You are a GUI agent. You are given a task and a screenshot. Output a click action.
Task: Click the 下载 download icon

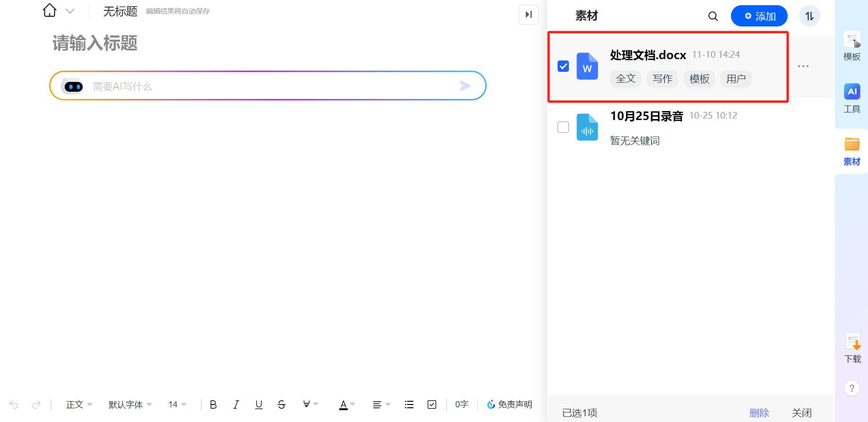[852, 348]
